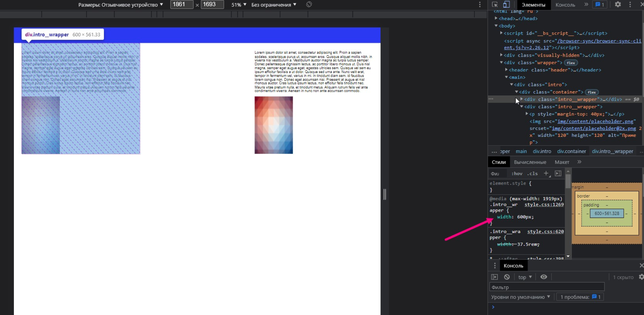Open the top context dropdown
Viewport: 644px width, 315px height.
525,277
